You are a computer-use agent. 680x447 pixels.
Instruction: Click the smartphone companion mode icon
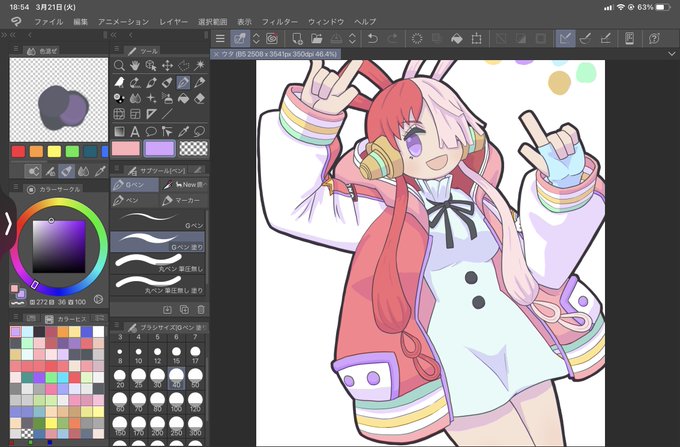pos(629,39)
